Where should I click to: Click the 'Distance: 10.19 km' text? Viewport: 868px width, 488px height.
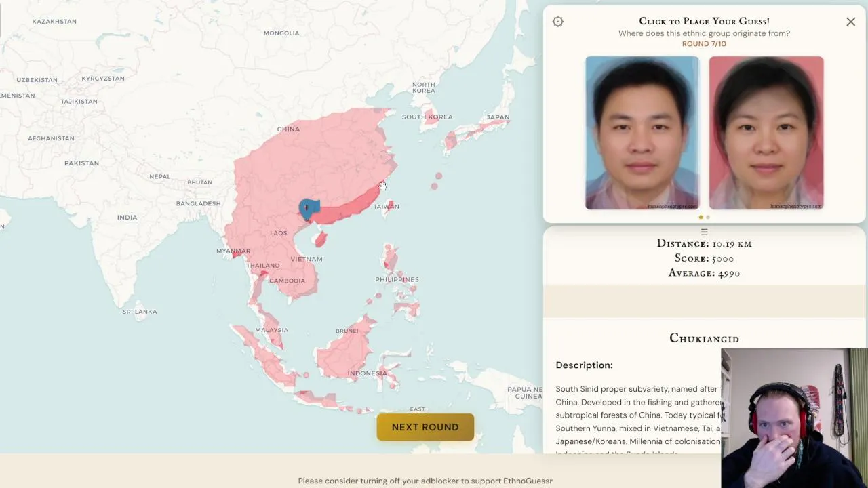coord(704,243)
